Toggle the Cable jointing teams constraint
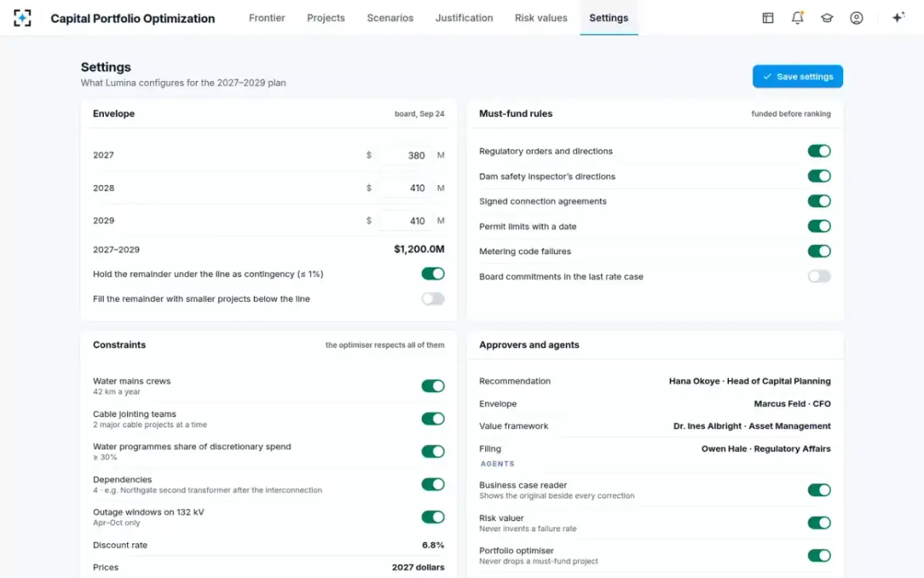This screenshot has height=578, width=924. coord(433,418)
